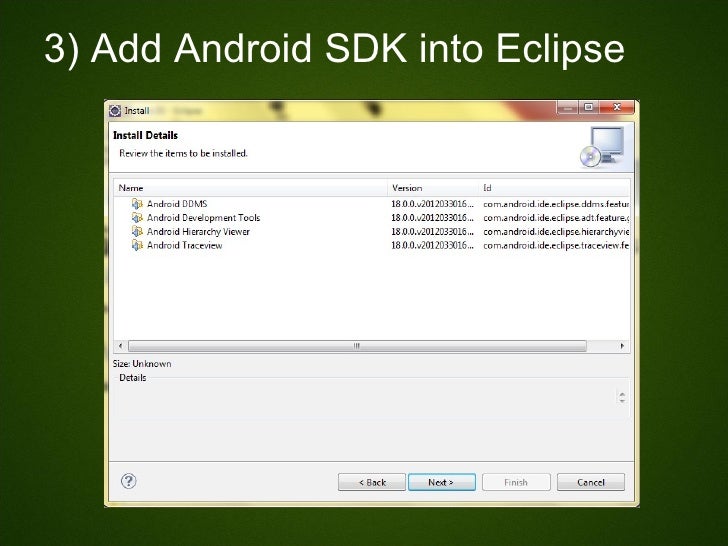This screenshot has height=546, width=728.
Task: Sort by the Version column header
Action: click(x=433, y=188)
